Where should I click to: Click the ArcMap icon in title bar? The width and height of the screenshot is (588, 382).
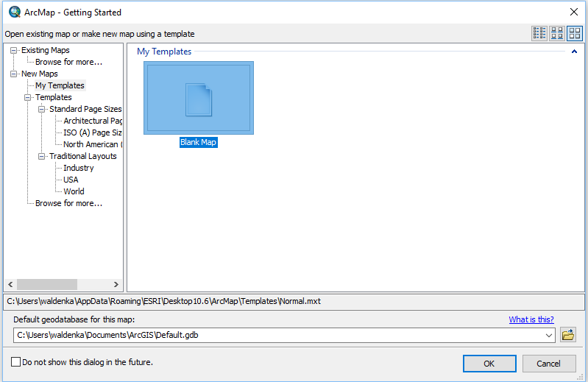tap(13, 12)
